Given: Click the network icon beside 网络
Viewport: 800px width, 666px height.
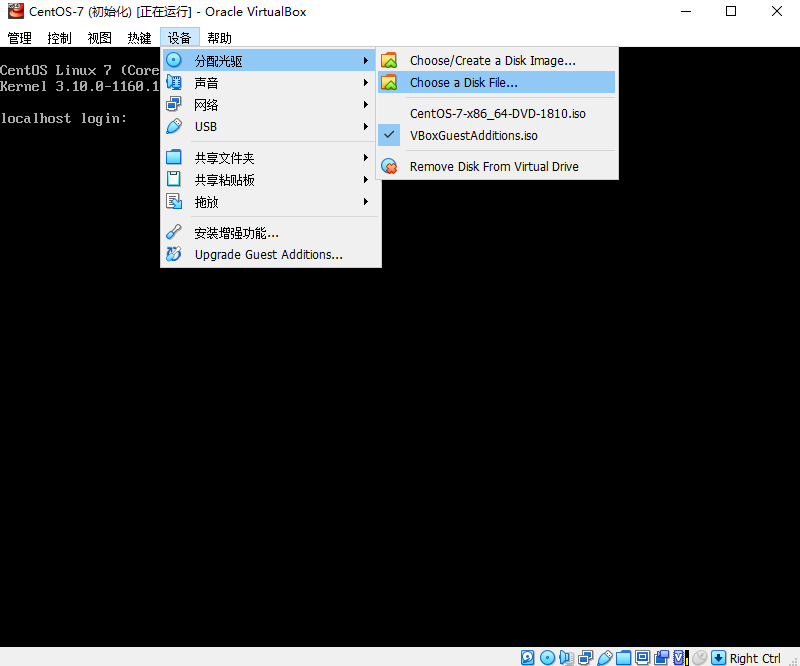Looking at the screenshot, I should tap(174, 104).
